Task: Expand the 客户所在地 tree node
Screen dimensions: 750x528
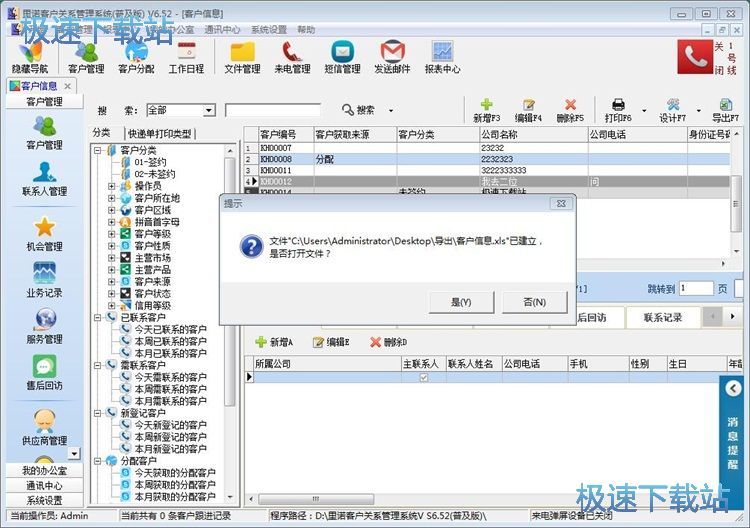Action: click(111, 198)
